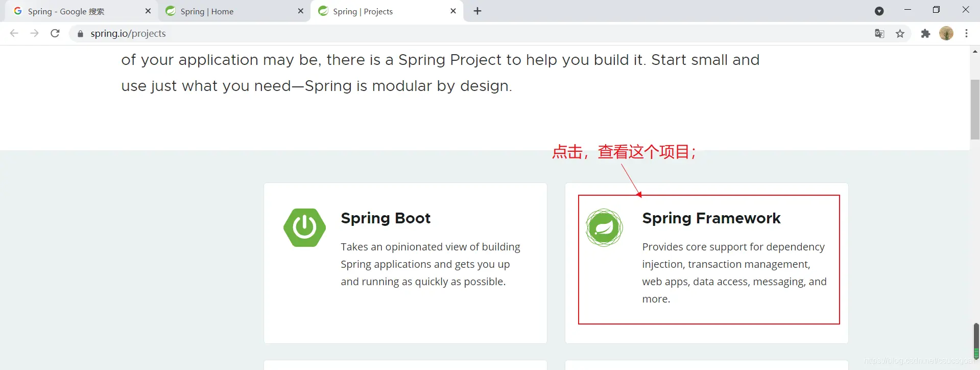This screenshot has width=980, height=370.
Task: Open the Spring Boot project title link
Action: click(x=386, y=218)
